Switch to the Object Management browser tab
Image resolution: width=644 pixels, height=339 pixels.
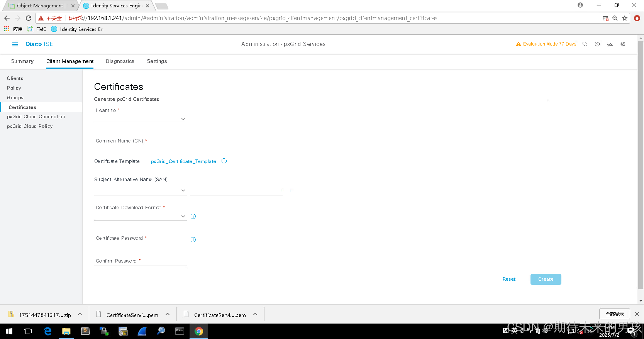coord(40,6)
